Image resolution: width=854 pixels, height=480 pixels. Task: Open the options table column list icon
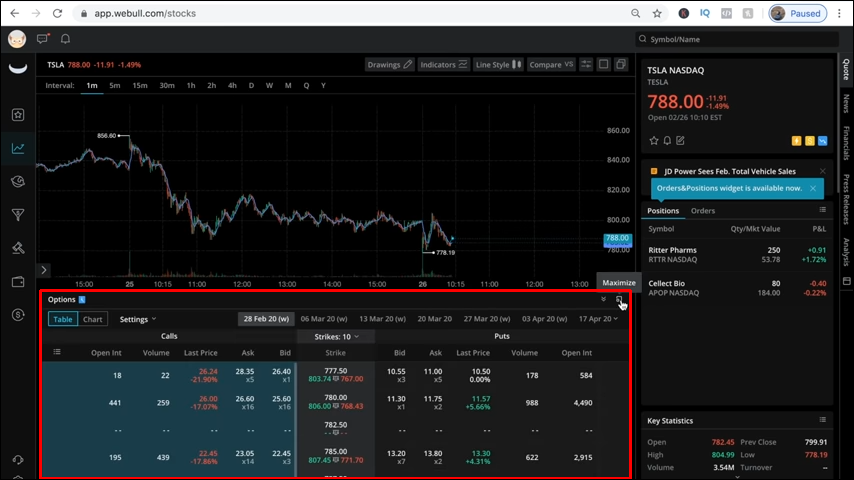(57, 352)
